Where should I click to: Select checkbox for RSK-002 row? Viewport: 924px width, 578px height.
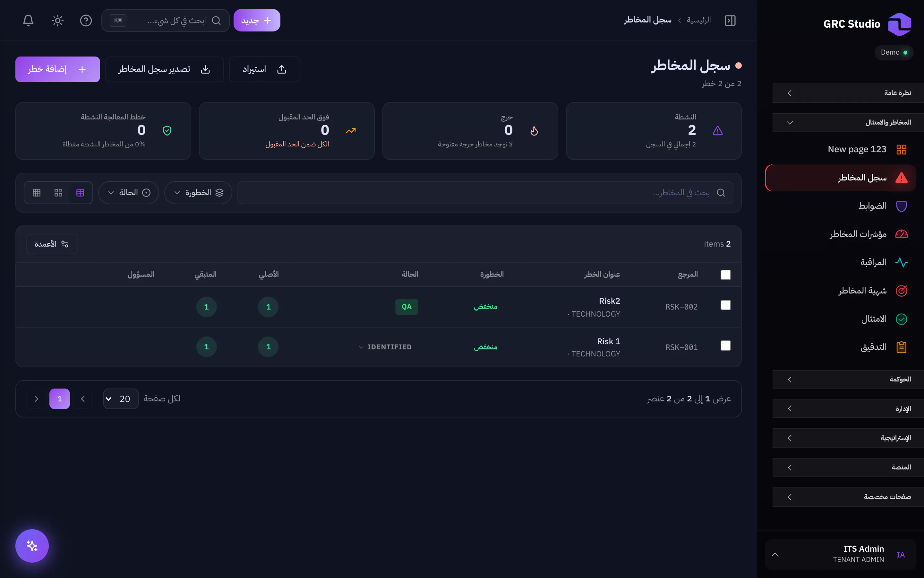click(x=725, y=305)
